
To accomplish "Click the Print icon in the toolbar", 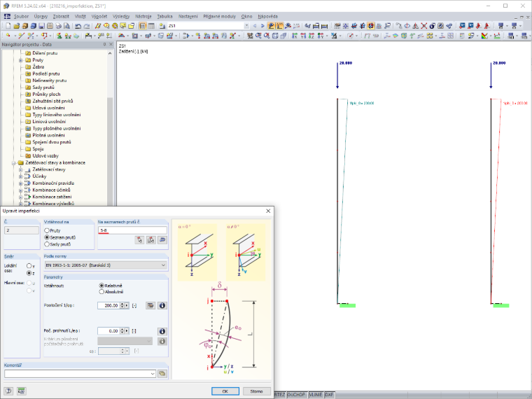I will pos(58,26).
